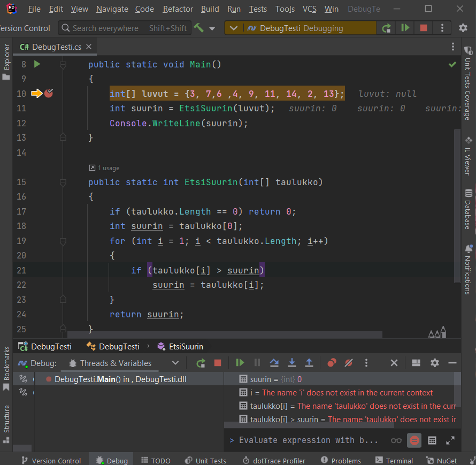Click Step Over in debug toolbar
Image resolution: width=476 pixels, height=465 pixels.
pyautogui.click(x=274, y=363)
